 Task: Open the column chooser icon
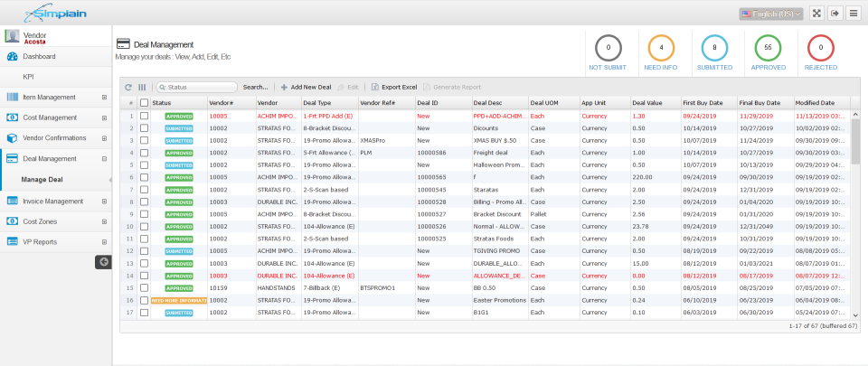[142, 88]
